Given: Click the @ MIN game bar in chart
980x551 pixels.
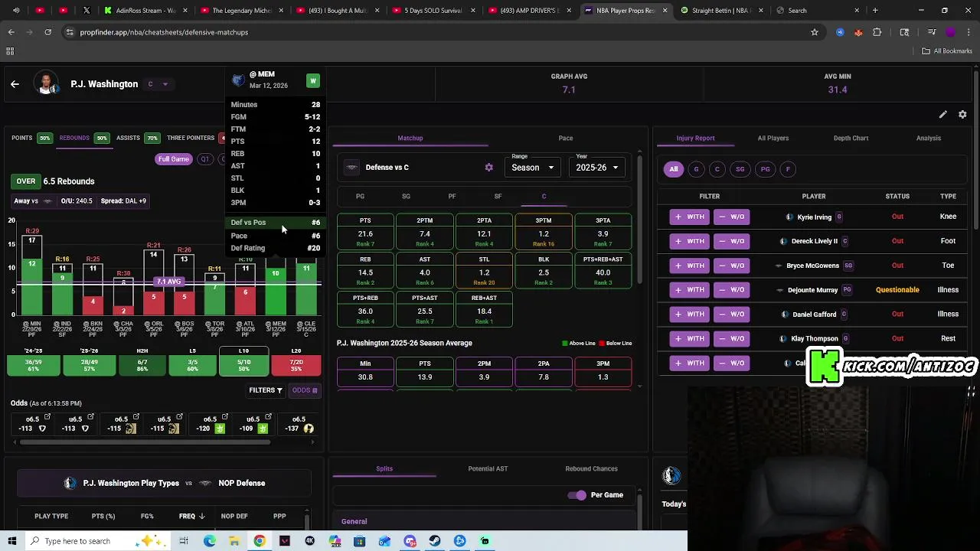Looking at the screenshot, I should [x=32, y=275].
